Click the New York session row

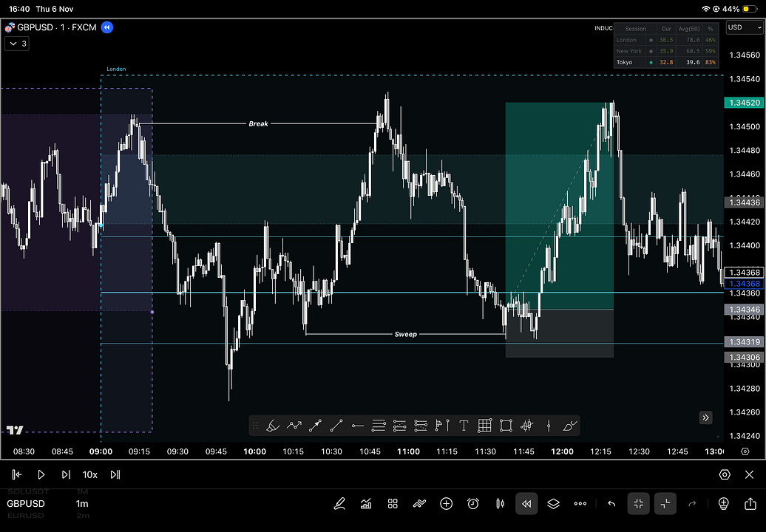point(665,51)
